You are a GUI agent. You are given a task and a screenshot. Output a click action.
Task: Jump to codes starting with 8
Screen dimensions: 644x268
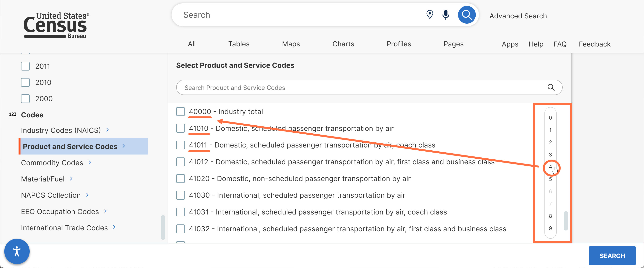click(x=550, y=216)
